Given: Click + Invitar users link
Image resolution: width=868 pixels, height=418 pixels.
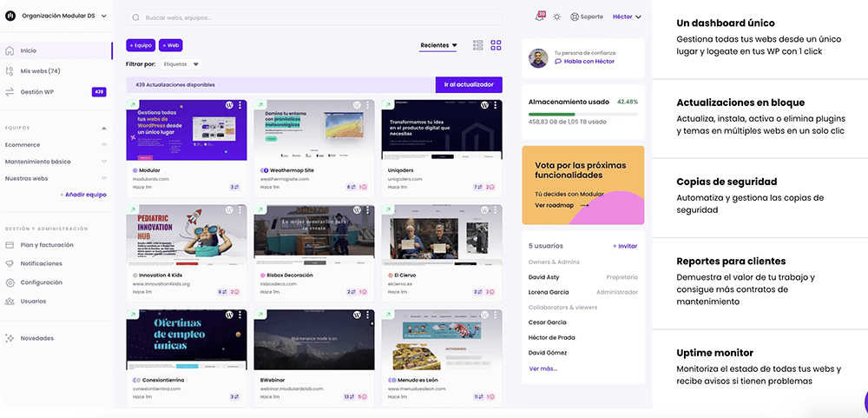Looking at the screenshot, I should point(624,246).
